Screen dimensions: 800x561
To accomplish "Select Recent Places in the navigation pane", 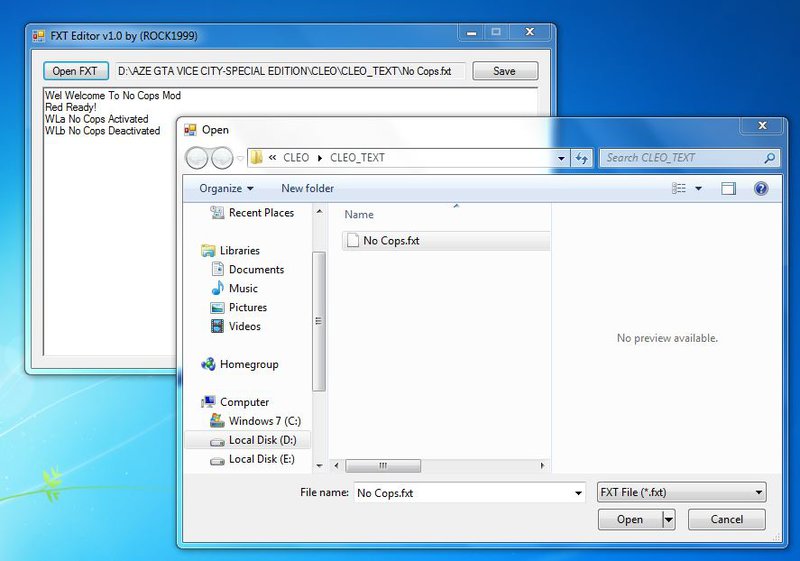I will [x=252, y=213].
